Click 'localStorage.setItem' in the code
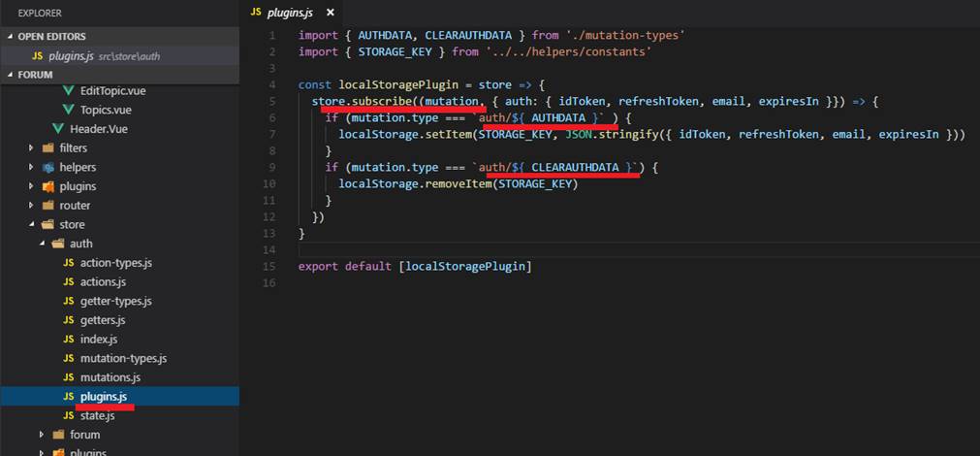 [x=404, y=135]
